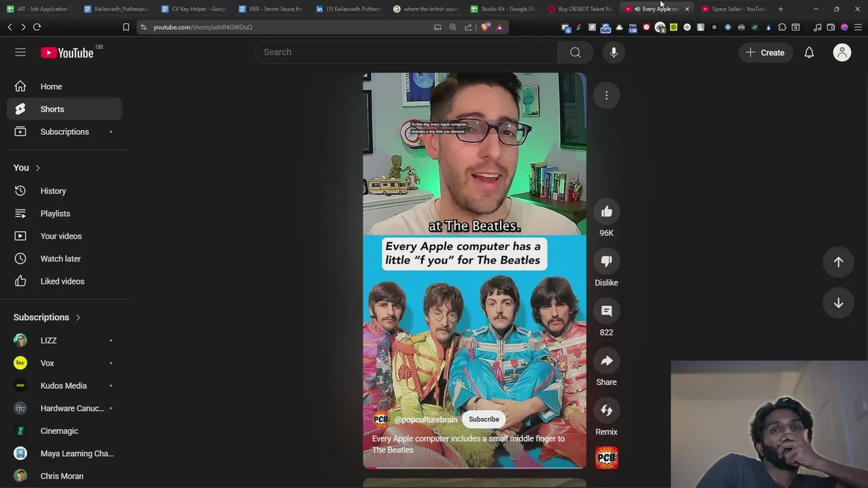Switch to Studio Kit Google Sheets tab
The image size is (868, 488).
[503, 9]
